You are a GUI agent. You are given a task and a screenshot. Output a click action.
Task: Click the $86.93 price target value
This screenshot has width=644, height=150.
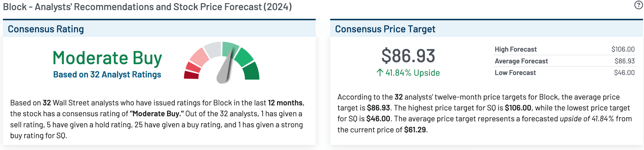pyautogui.click(x=408, y=56)
